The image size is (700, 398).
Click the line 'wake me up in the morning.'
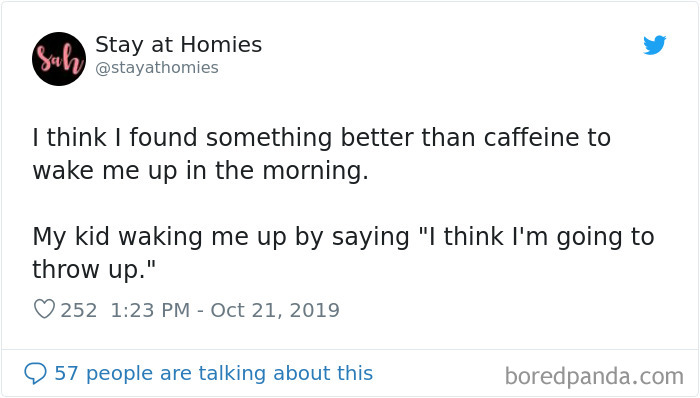coord(200,171)
